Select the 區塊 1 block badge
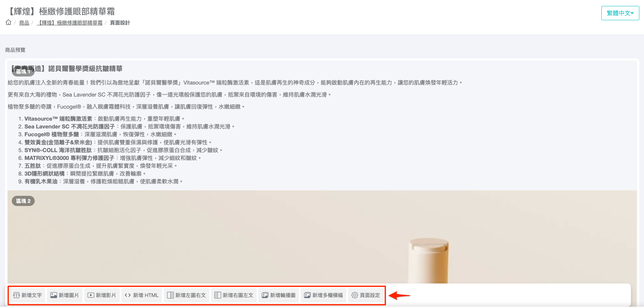Image resolution: width=644 pixels, height=308 pixels. click(x=23, y=72)
